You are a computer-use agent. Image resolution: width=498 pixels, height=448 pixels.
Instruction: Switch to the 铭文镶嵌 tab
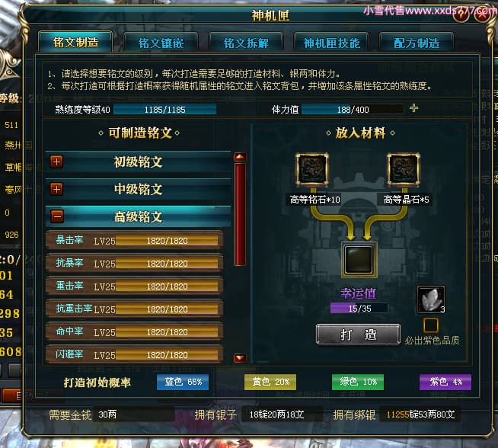[x=161, y=43]
